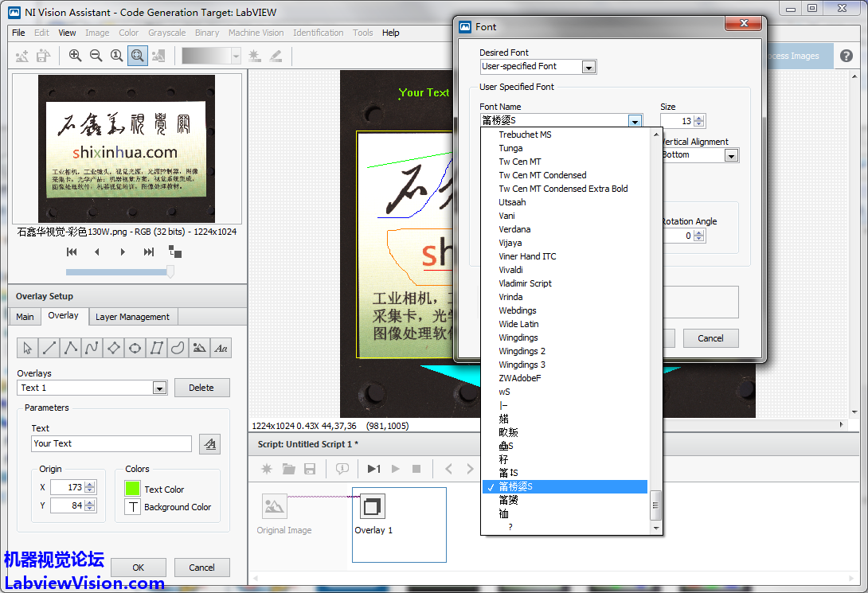Click Cancel in the Font dialog
Screen dimensions: 868x593
click(710, 338)
